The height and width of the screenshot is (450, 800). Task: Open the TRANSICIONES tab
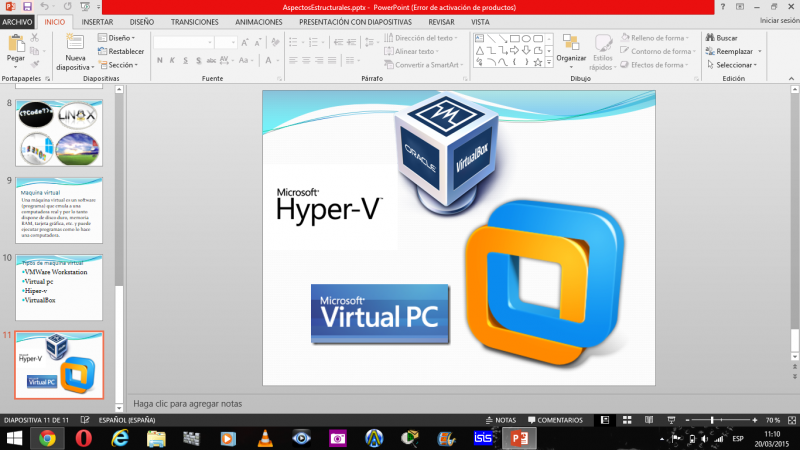click(194, 22)
